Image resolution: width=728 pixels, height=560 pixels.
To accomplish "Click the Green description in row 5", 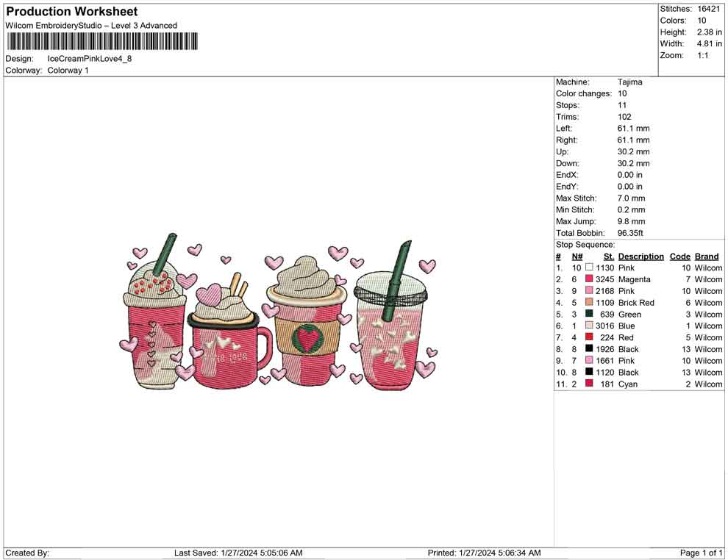I will [629, 314].
